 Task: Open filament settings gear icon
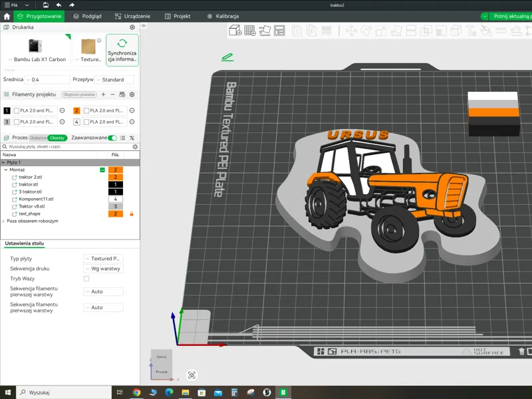[132, 94]
